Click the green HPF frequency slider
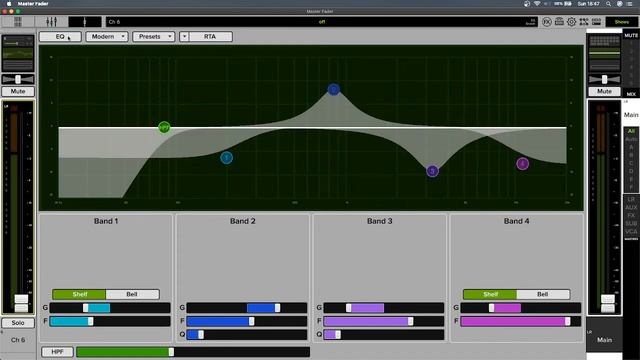Screen dimensions: 640x360 coord(193,352)
